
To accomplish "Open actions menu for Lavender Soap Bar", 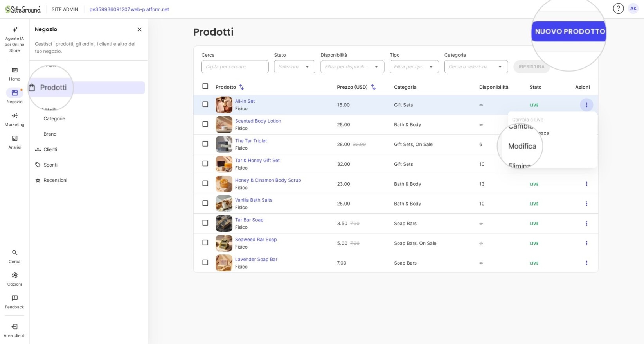I will [586, 263].
